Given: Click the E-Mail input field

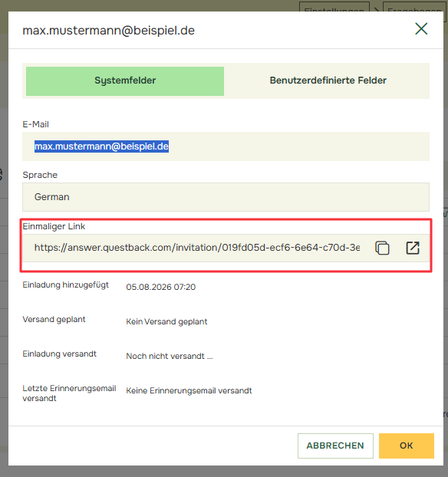Looking at the screenshot, I should pyautogui.click(x=226, y=146).
